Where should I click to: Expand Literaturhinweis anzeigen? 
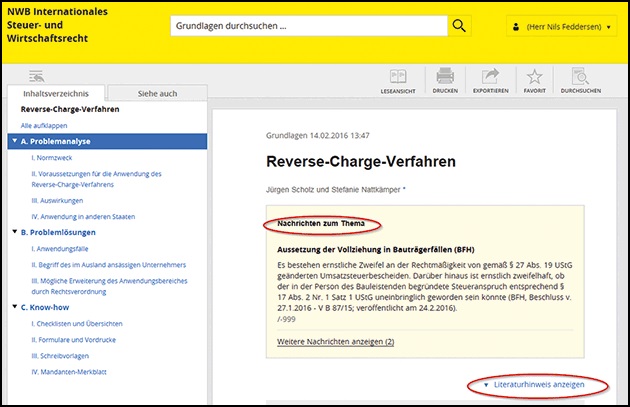click(x=541, y=384)
